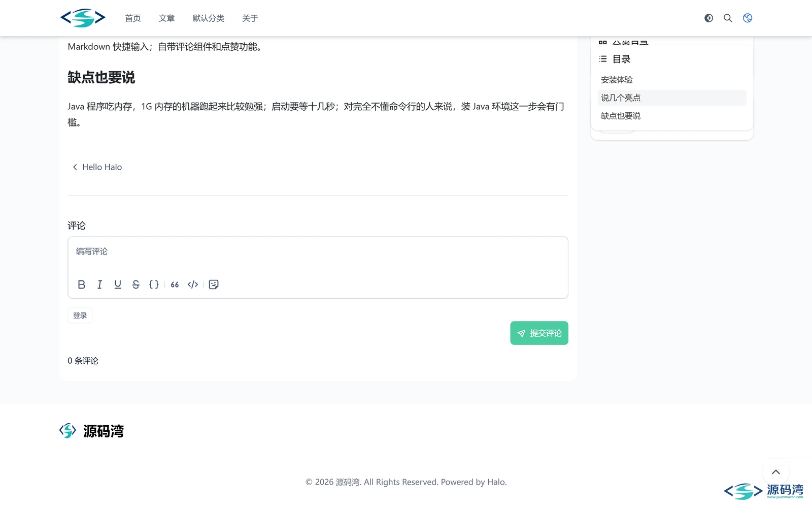Click the back-to-top arrow button
Viewport: 812px width, 508px height.
[775, 472]
